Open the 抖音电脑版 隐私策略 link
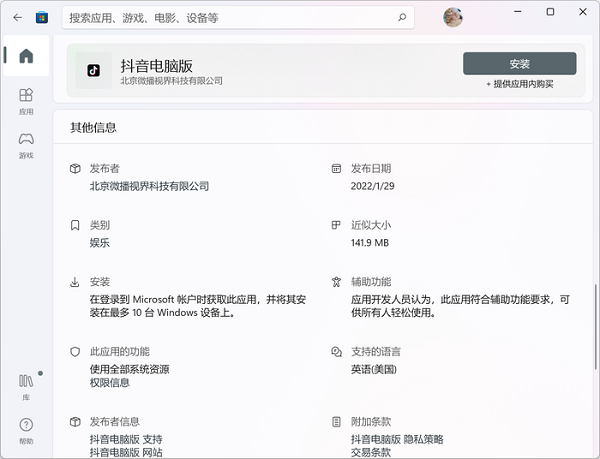This screenshot has width=600, height=459. point(397,439)
